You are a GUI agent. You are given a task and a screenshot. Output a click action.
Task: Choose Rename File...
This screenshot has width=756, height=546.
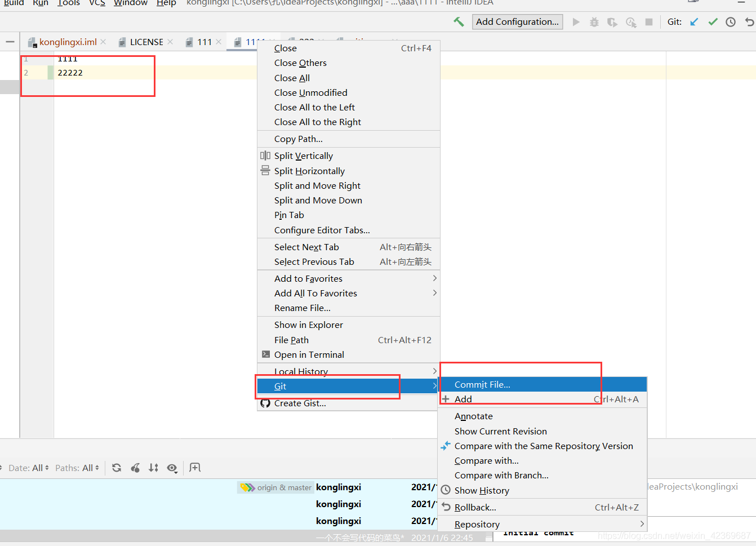pos(348,308)
